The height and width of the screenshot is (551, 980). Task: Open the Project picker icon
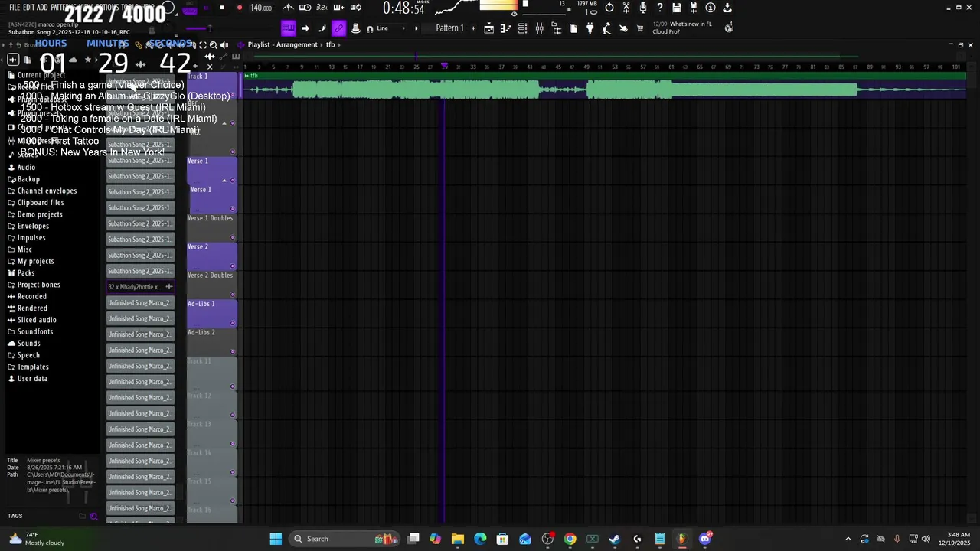click(573, 28)
